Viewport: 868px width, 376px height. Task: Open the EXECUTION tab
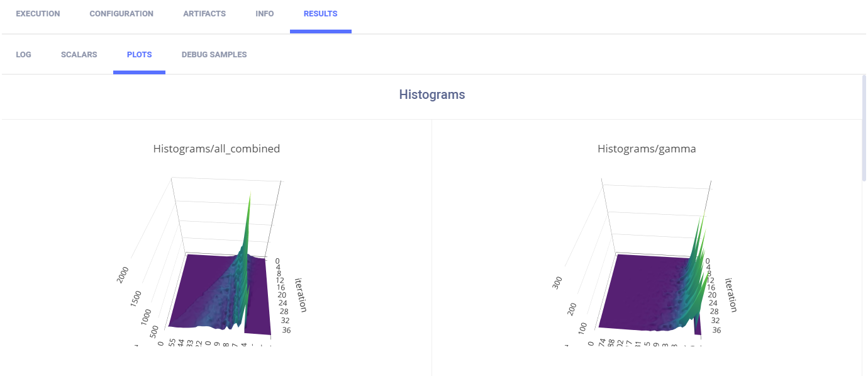38,14
